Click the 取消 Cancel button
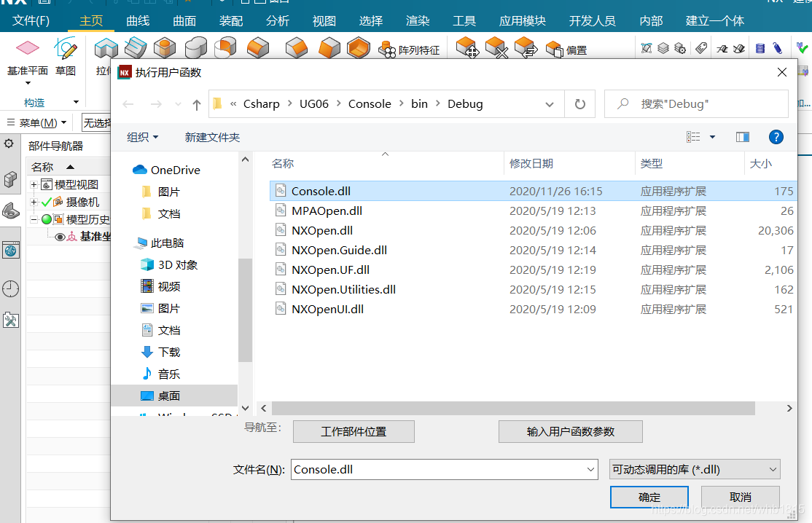This screenshot has height=523, width=812. coord(741,497)
